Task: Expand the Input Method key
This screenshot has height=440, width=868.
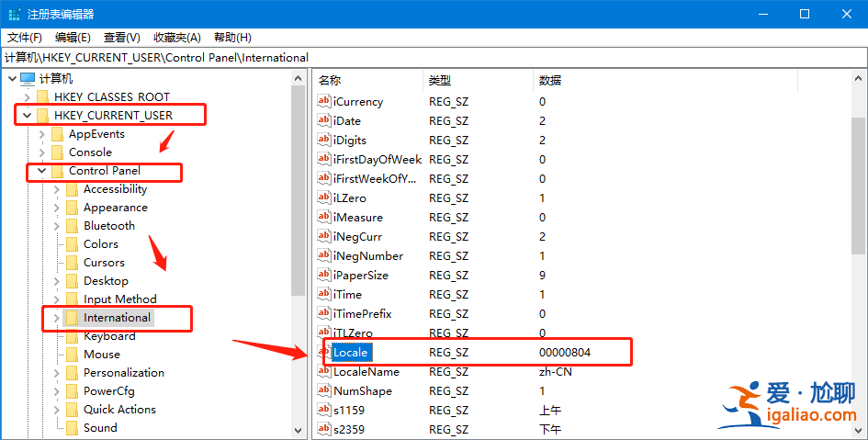Action: [56, 299]
